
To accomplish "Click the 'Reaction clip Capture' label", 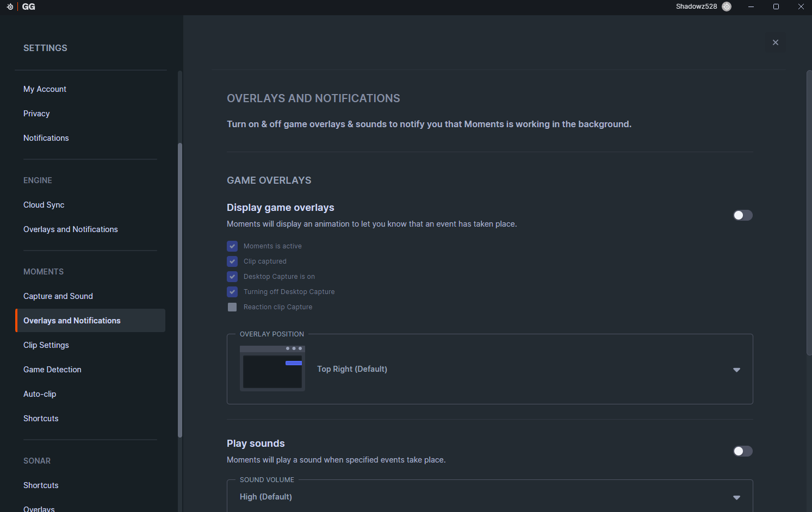I will coord(278,307).
